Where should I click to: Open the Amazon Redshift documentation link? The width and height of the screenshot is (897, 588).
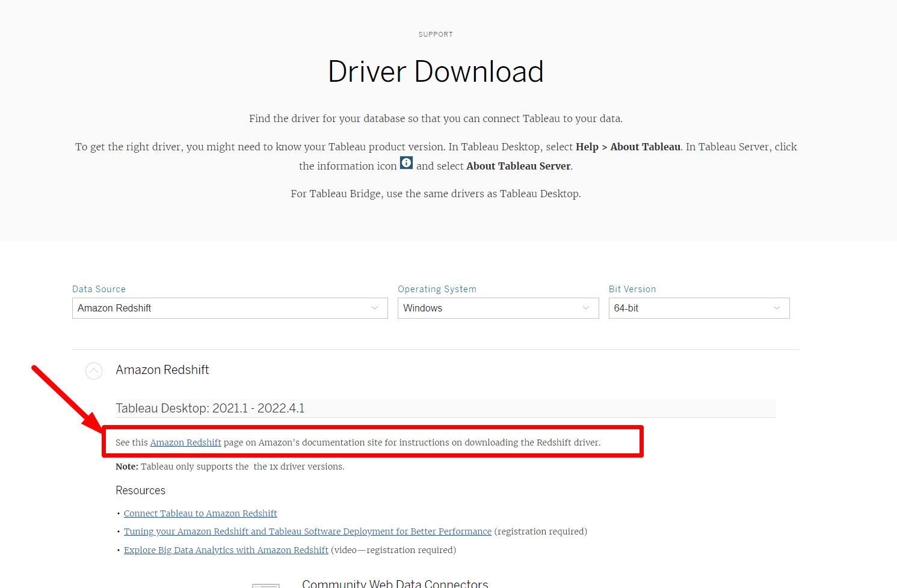(186, 443)
